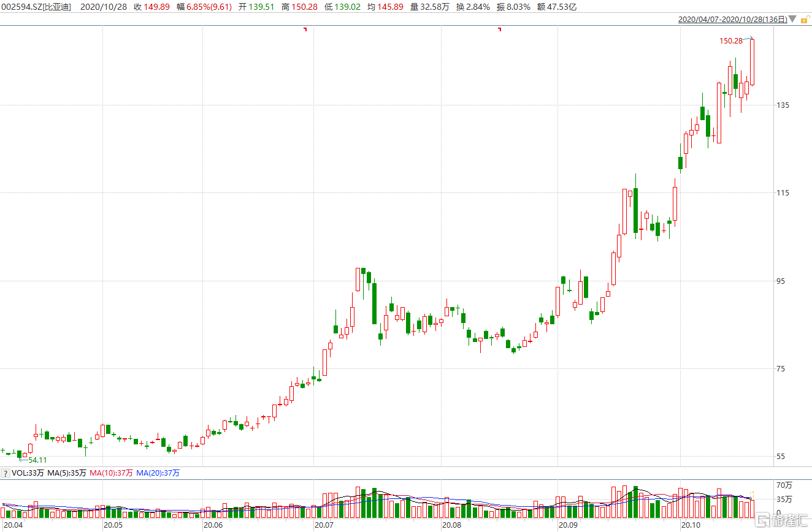This screenshot has width=812, height=532.
Task: Click the 150.28 high price label
Action: click(x=730, y=41)
